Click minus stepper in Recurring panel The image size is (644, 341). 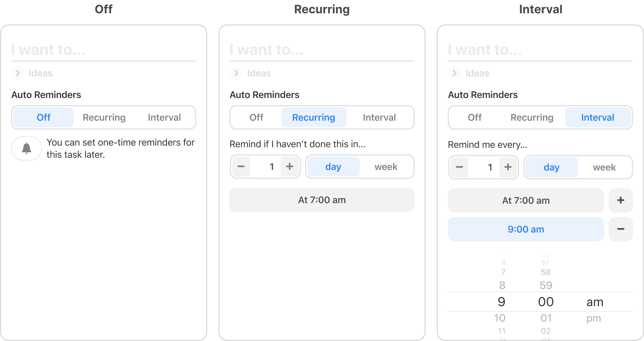(x=241, y=167)
